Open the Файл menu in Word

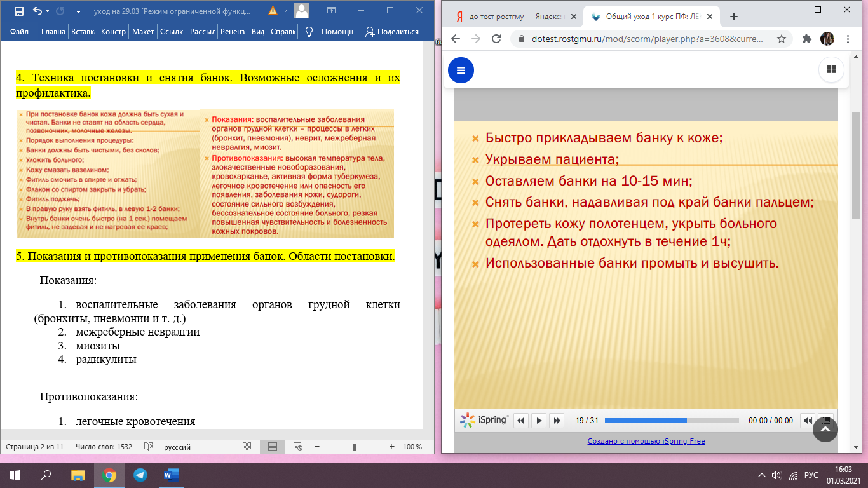click(20, 32)
